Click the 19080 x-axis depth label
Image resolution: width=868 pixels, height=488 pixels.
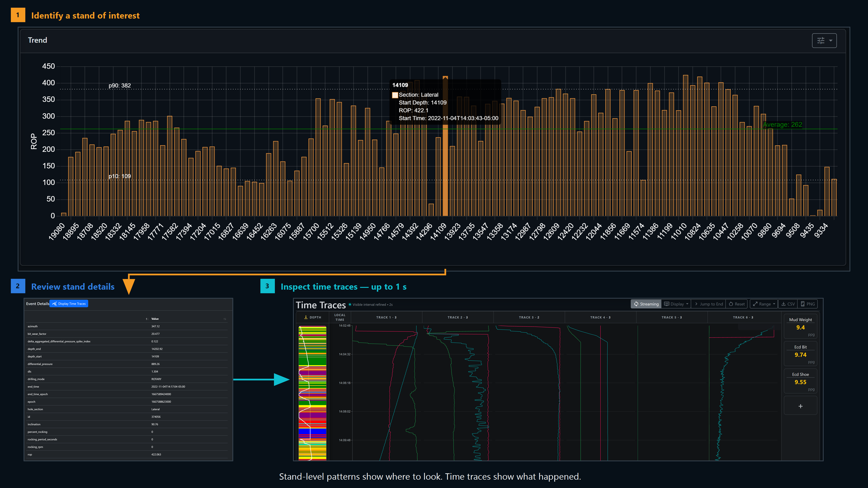click(x=57, y=231)
